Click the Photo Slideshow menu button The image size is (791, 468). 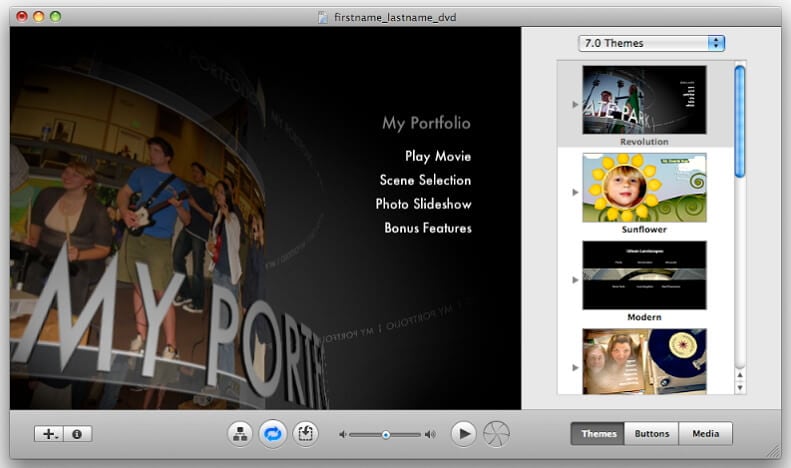423,204
